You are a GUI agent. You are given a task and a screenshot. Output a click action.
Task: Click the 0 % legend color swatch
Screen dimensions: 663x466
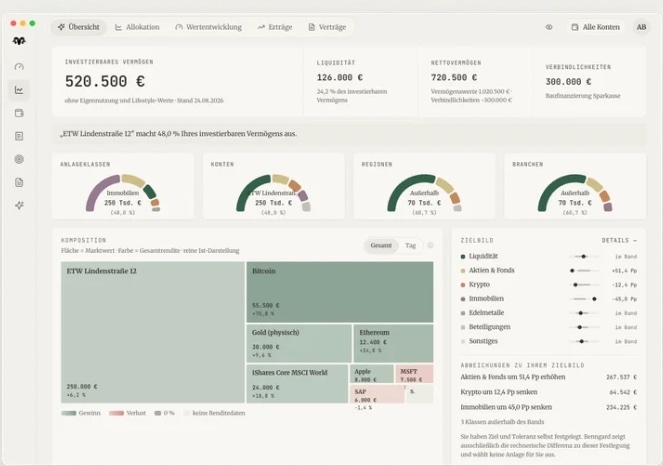tap(158, 413)
